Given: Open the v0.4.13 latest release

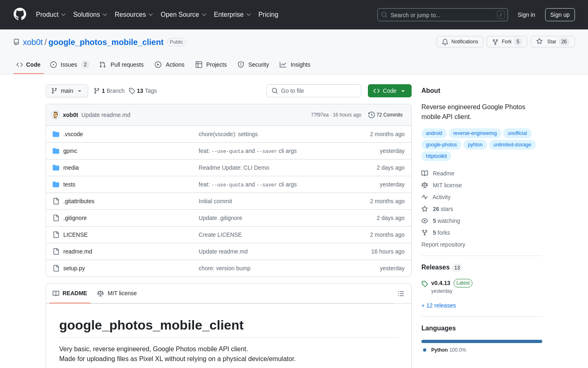Looking at the screenshot, I should pos(441,283).
